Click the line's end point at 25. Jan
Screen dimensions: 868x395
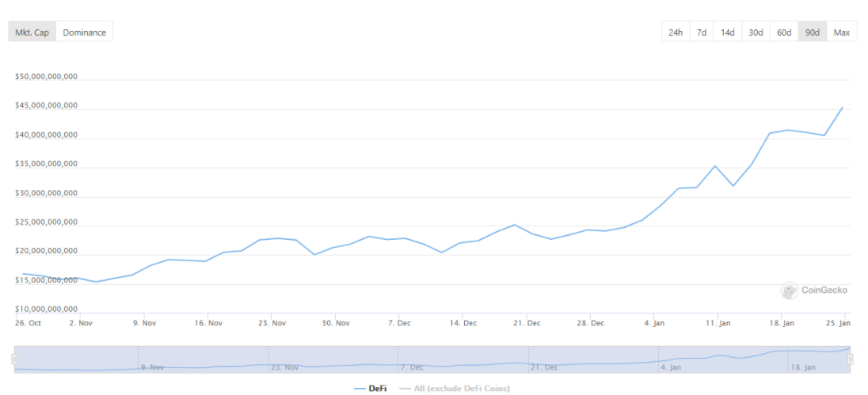pos(842,107)
